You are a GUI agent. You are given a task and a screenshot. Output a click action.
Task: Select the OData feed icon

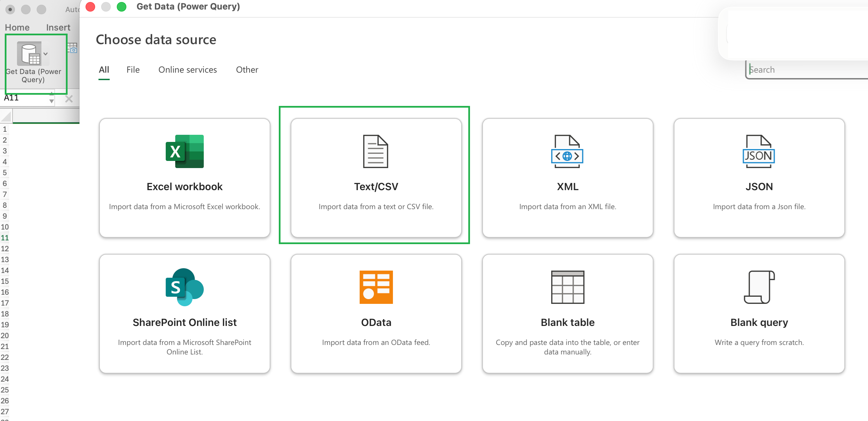coord(376,287)
